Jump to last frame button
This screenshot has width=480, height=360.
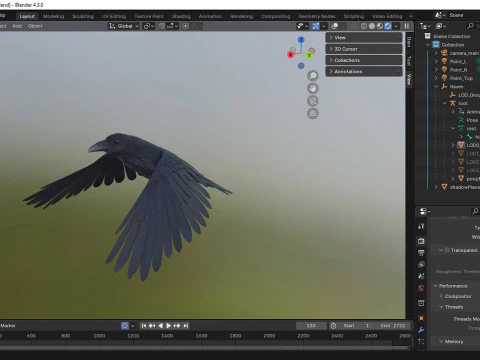click(186, 326)
